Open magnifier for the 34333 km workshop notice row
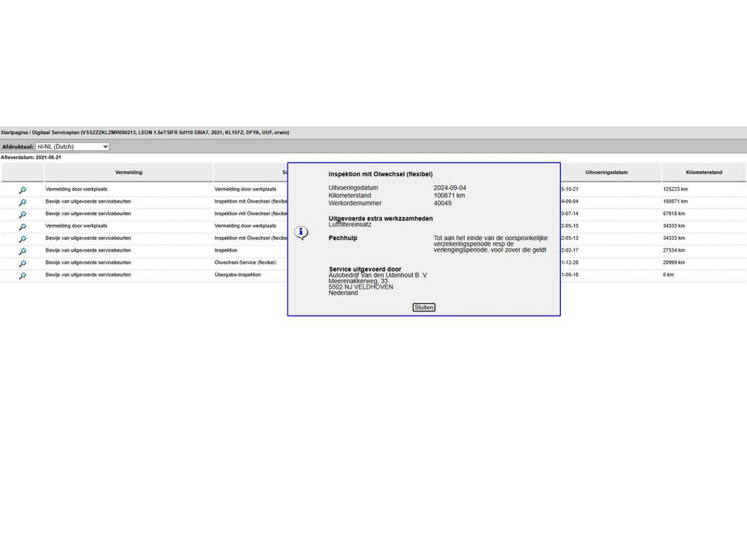The height and width of the screenshot is (560, 747). 22,227
